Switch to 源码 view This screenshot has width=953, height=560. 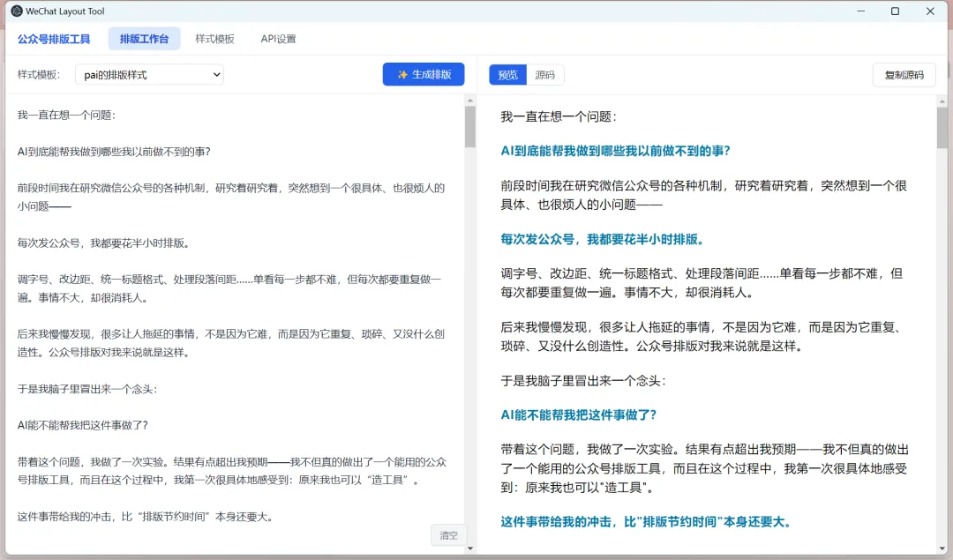click(x=545, y=75)
